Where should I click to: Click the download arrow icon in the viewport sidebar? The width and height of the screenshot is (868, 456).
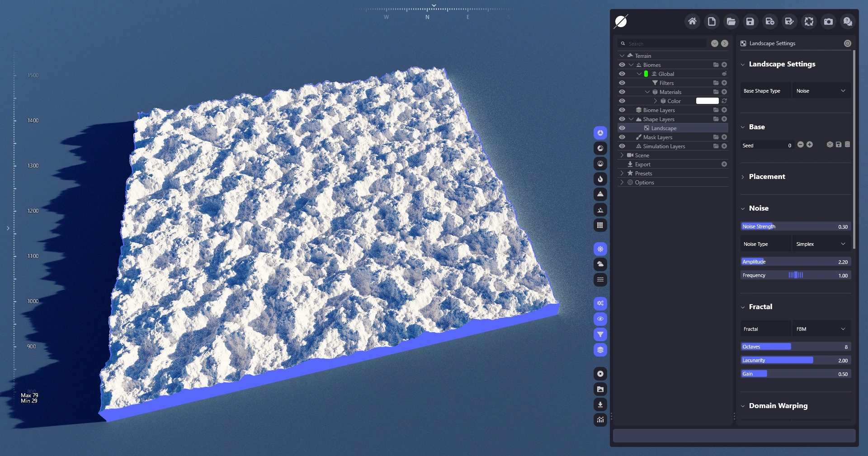click(600, 404)
